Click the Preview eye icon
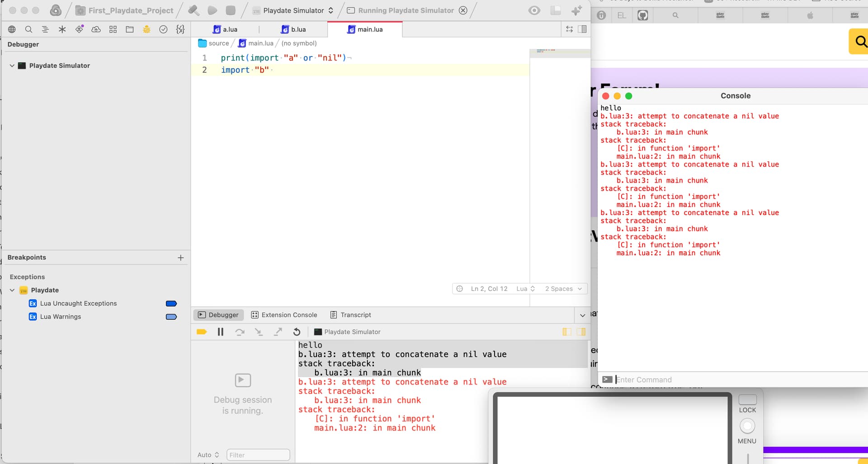Viewport: 868px width, 464px height. [534, 10]
